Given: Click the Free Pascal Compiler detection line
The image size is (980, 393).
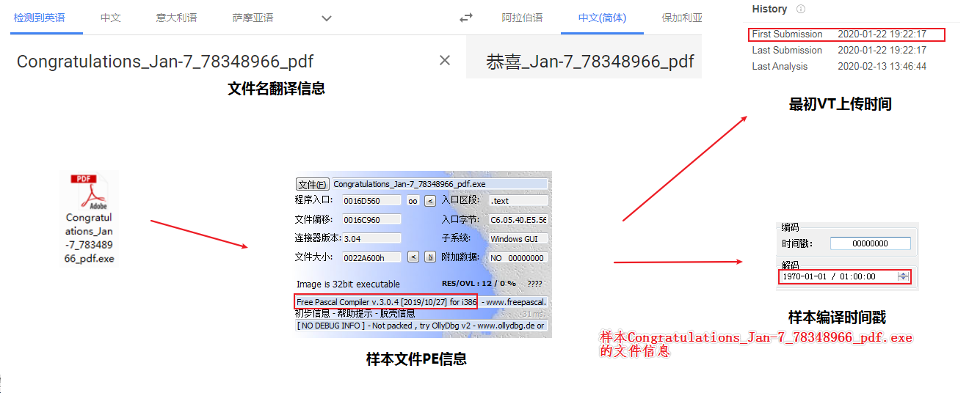Looking at the screenshot, I should pyautogui.click(x=421, y=302).
